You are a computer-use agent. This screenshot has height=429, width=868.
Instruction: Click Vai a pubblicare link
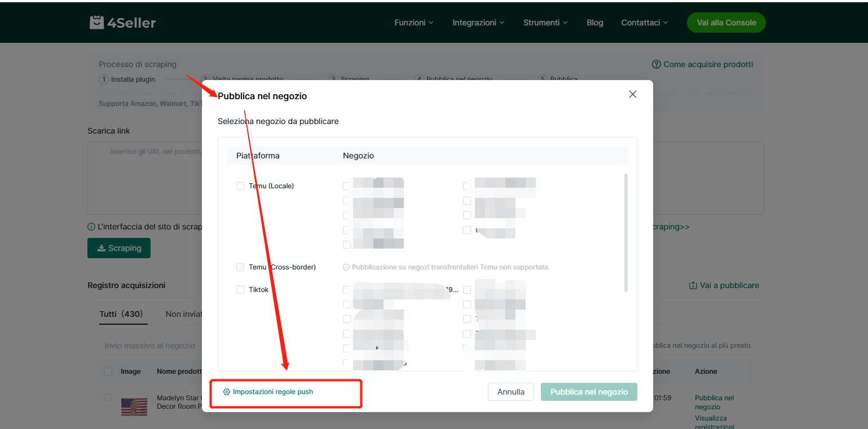coord(724,285)
